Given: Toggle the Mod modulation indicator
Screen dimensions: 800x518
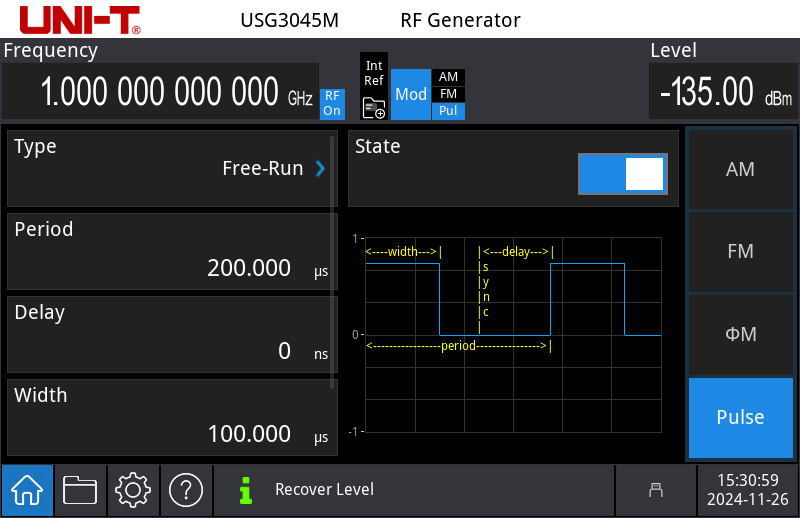Looking at the screenshot, I should pos(410,94).
